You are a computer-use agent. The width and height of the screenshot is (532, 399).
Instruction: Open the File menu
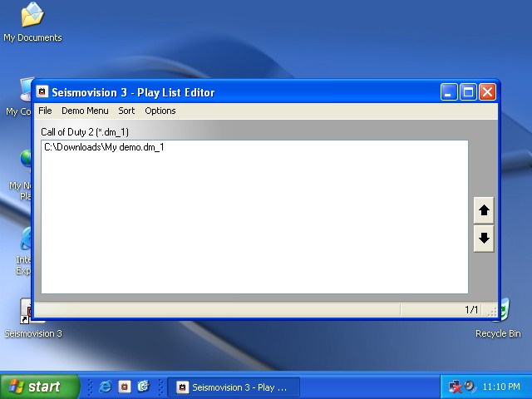click(45, 111)
